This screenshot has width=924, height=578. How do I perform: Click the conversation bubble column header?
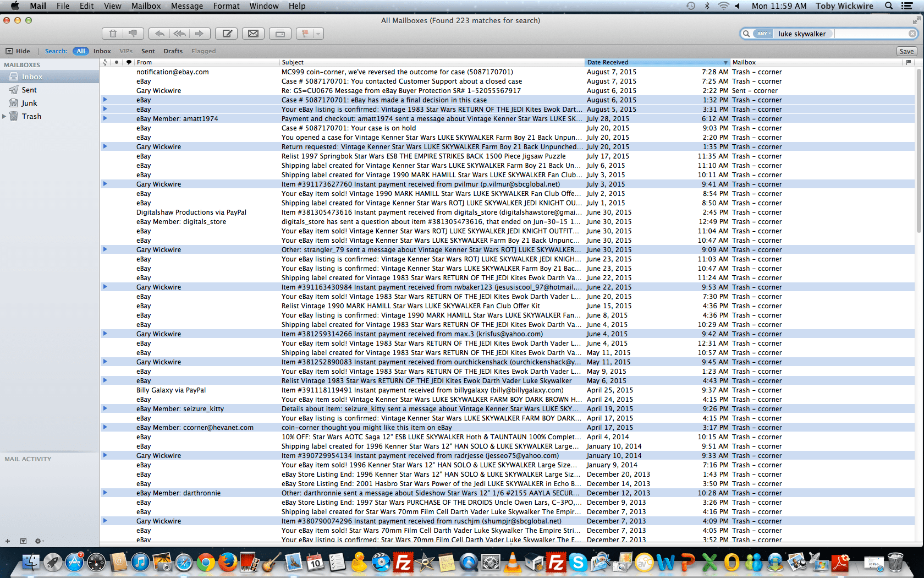tap(129, 62)
